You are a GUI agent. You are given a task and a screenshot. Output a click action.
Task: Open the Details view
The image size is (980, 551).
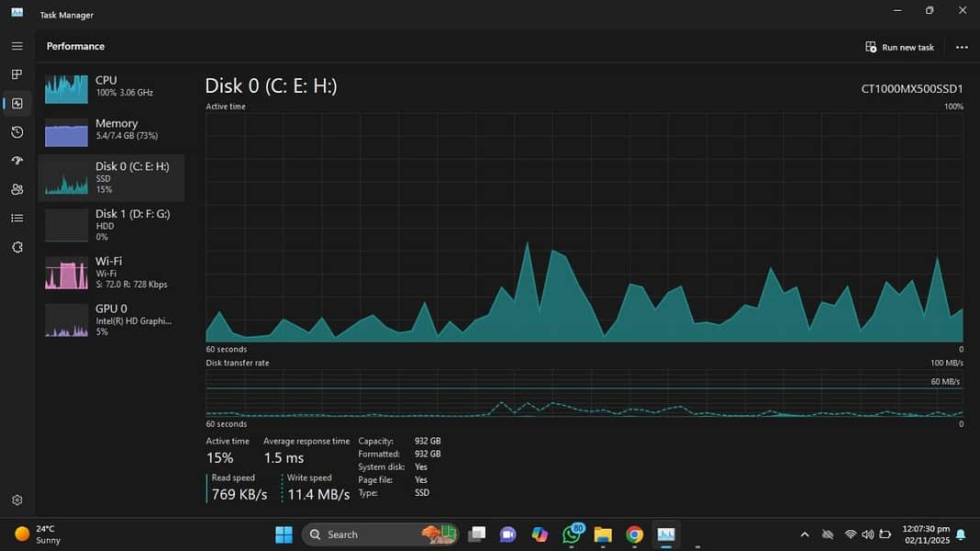point(17,218)
